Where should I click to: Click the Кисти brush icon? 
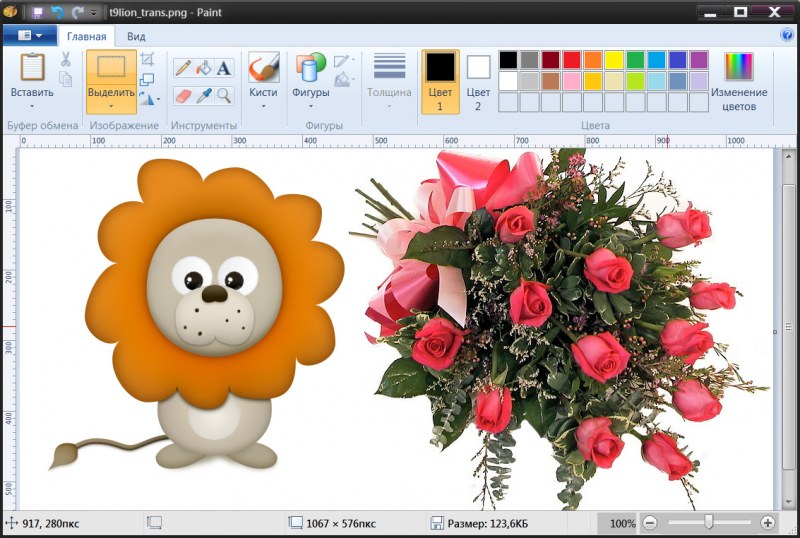263,67
